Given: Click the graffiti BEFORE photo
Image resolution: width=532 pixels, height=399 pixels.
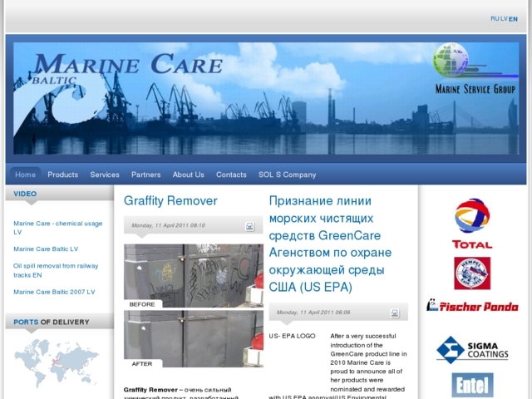Looking at the screenshot, I should (x=194, y=275).
